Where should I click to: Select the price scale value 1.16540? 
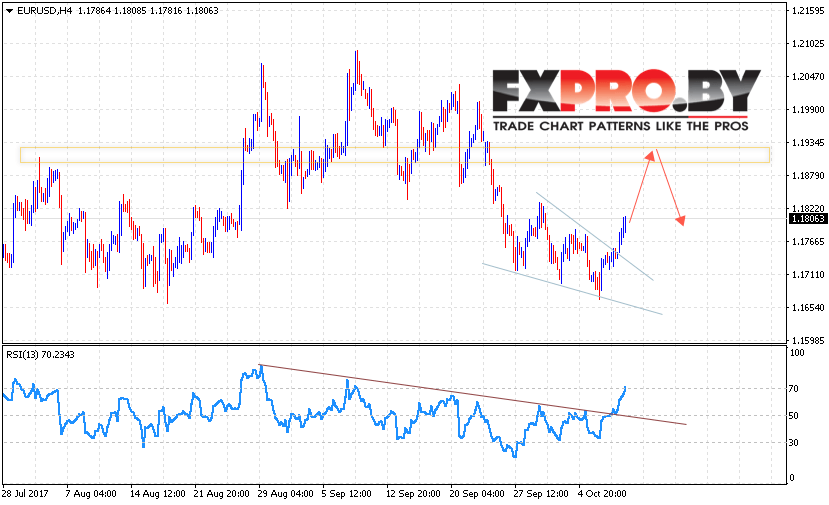tap(808, 307)
